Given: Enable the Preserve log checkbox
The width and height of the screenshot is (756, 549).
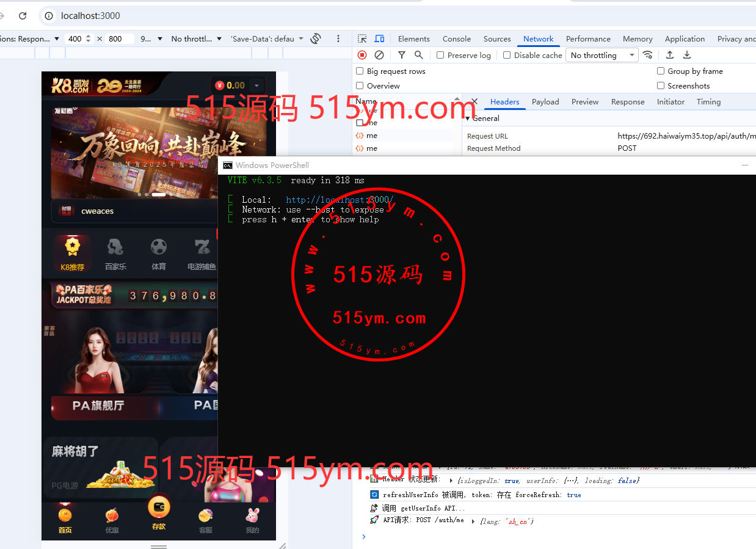Looking at the screenshot, I should 440,55.
